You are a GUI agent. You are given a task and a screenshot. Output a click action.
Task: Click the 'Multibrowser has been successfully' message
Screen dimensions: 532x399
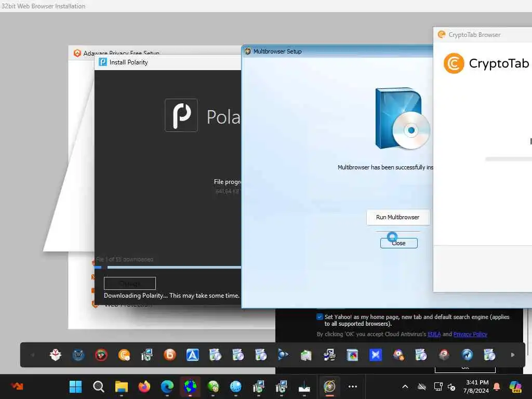[385, 167]
